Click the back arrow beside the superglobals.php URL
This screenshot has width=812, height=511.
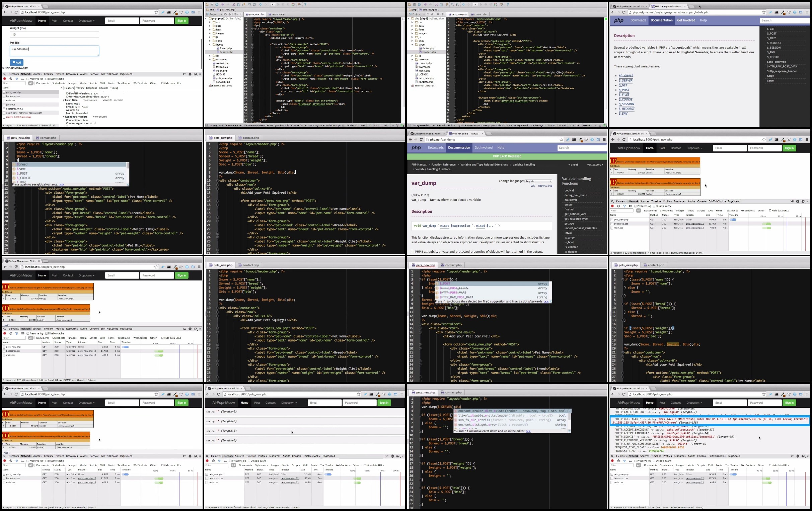(613, 12)
